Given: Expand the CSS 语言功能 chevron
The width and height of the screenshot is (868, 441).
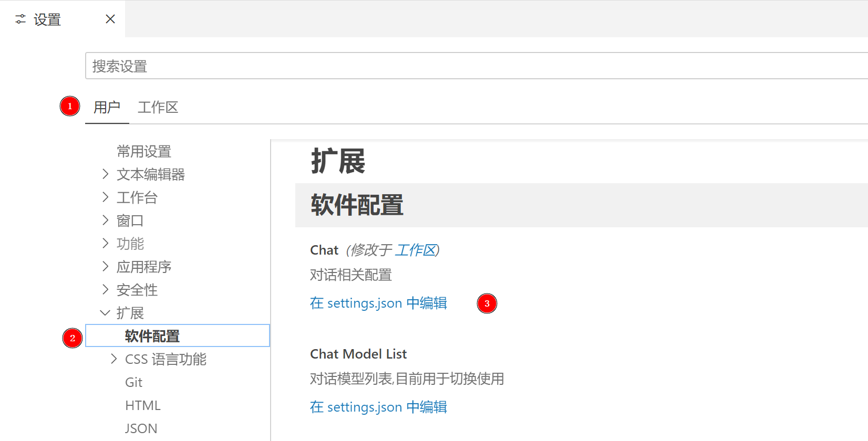Looking at the screenshot, I should click(x=114, y=359).
